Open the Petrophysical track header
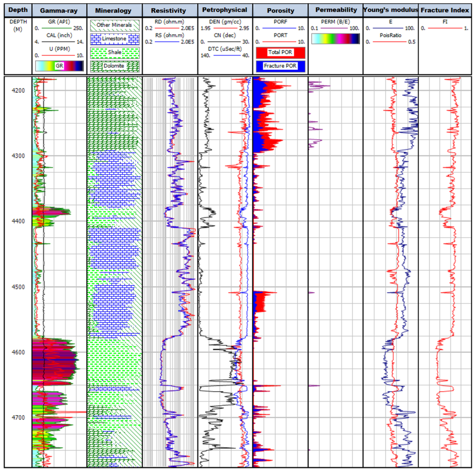The width and height of the screenshot is (476, 472). [x=224, y=10]
